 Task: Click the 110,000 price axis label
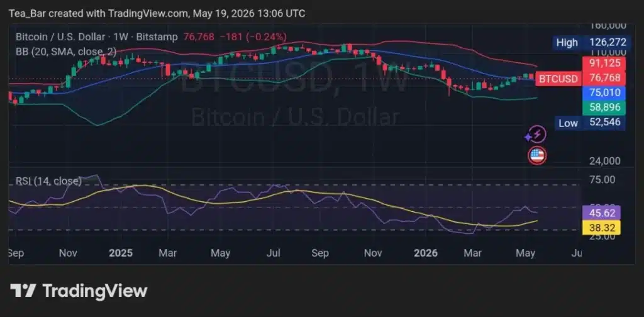tap(608, 53)
